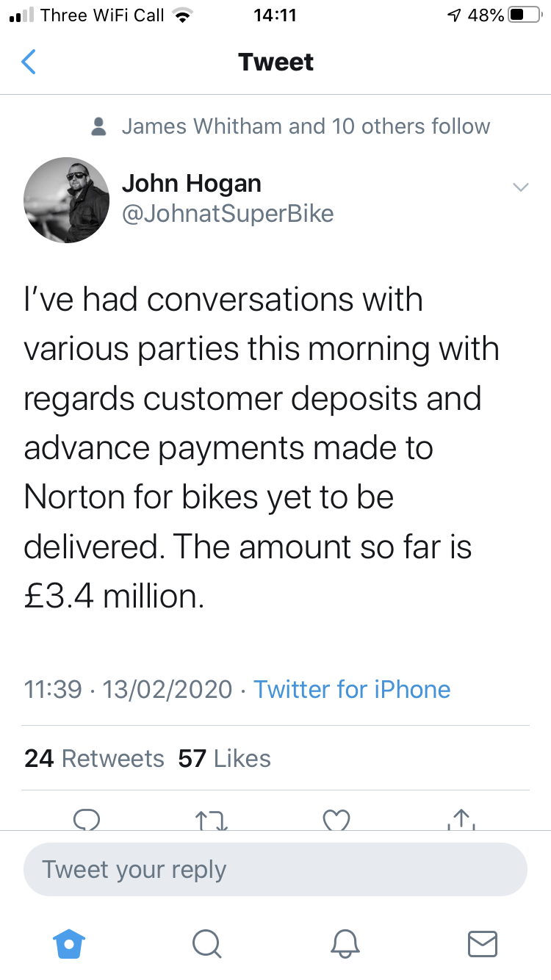View the 57 Likes list
This screenshot has width=551, height=980.
click(224, 758)
